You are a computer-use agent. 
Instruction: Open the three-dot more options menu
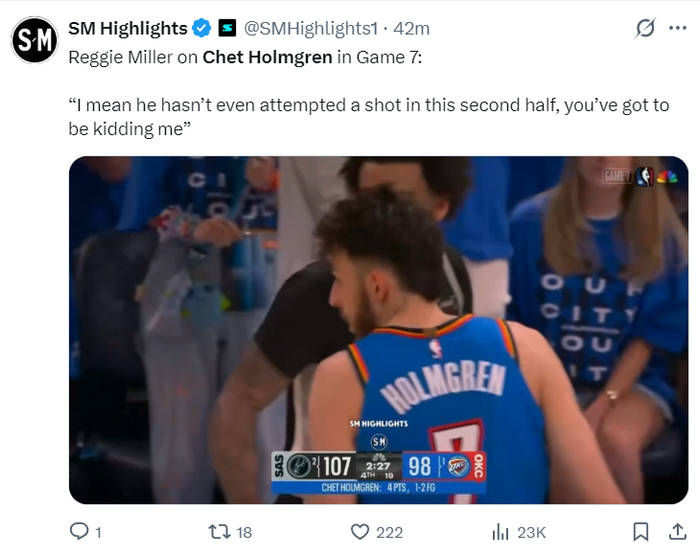click(678, 28)
